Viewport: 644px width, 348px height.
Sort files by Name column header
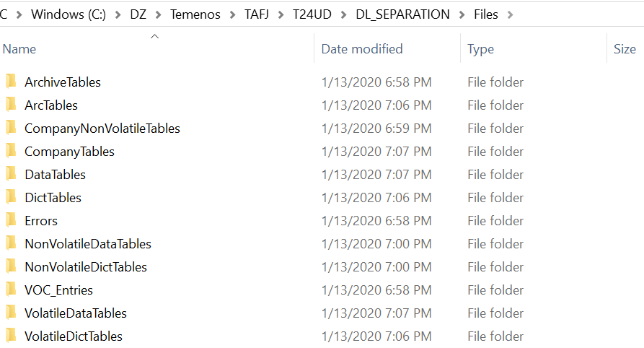[20, 49]
